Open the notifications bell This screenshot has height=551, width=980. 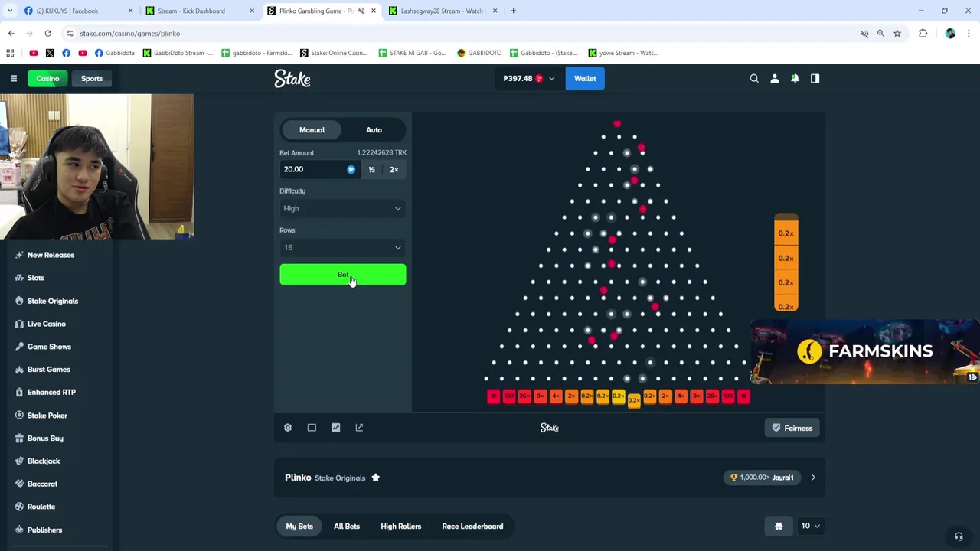pyautogui.click(x=795, y=78)
